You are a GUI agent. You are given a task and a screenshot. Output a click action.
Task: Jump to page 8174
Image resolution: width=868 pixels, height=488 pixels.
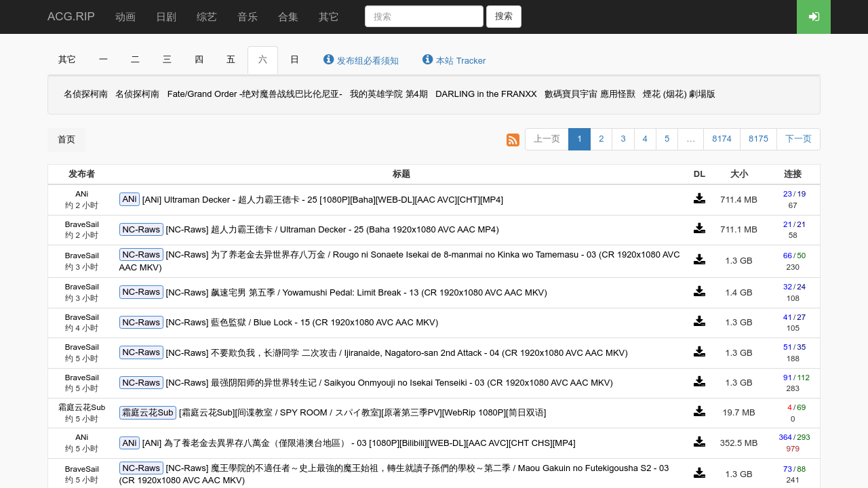[722, 139]
